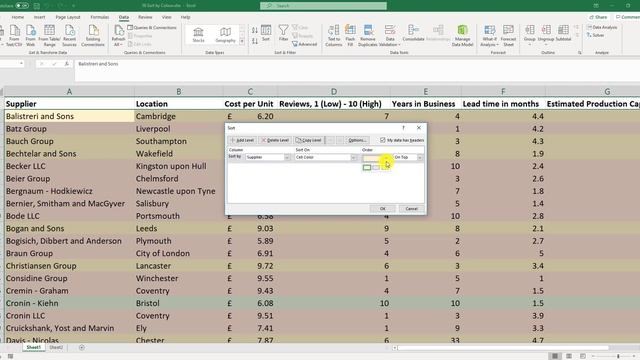This screenshot has width=640, height=360.
Task: Toggle the Filter funnel
Action: [x=283, y=33]
